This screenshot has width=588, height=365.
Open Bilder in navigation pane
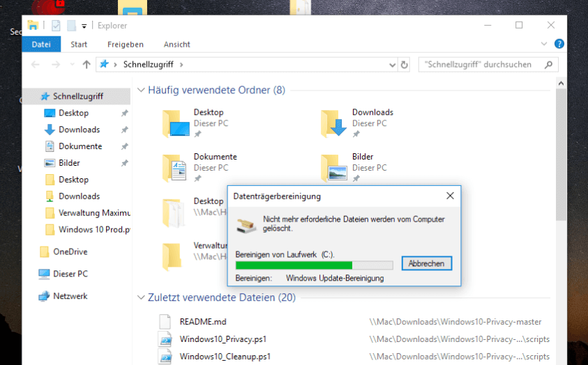coord(69,163)
